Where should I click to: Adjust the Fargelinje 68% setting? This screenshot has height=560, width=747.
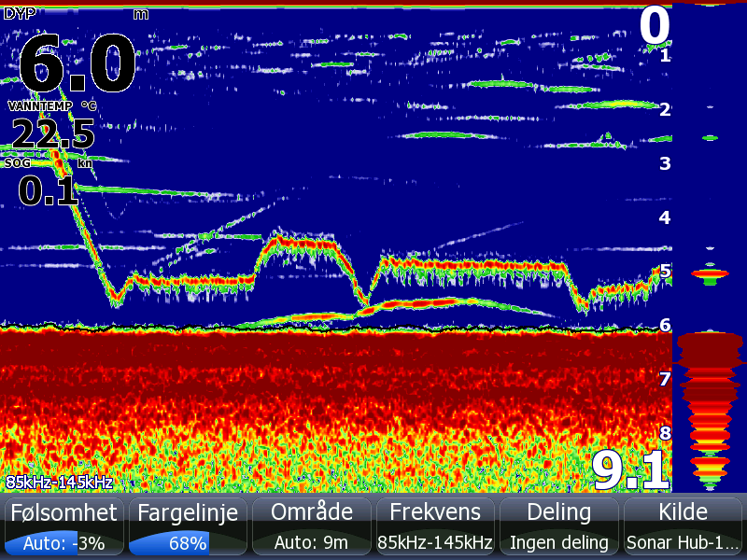(x=188, y=526)
